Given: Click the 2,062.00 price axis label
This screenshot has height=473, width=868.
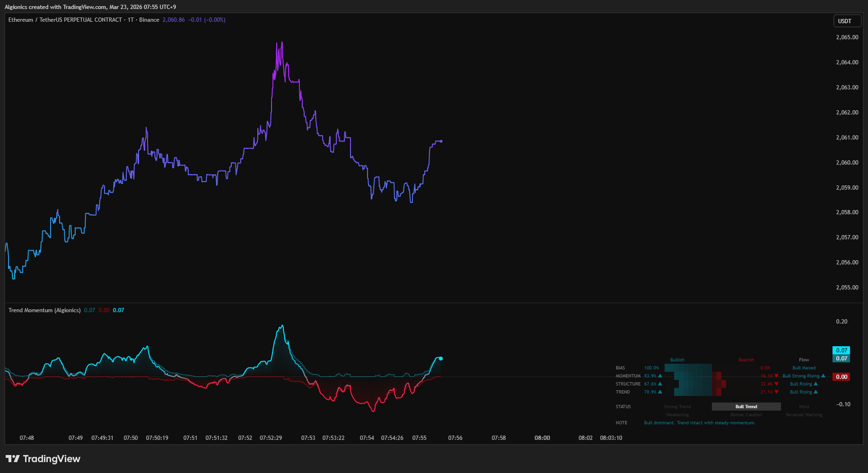Looking at the screenshot, I should tap(847, 113).
